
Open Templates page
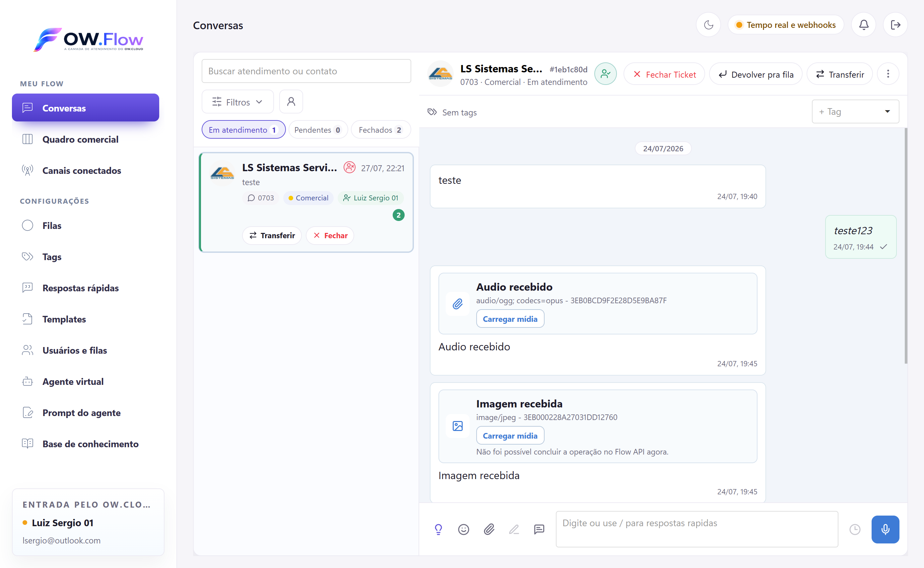tap(86, 319)
